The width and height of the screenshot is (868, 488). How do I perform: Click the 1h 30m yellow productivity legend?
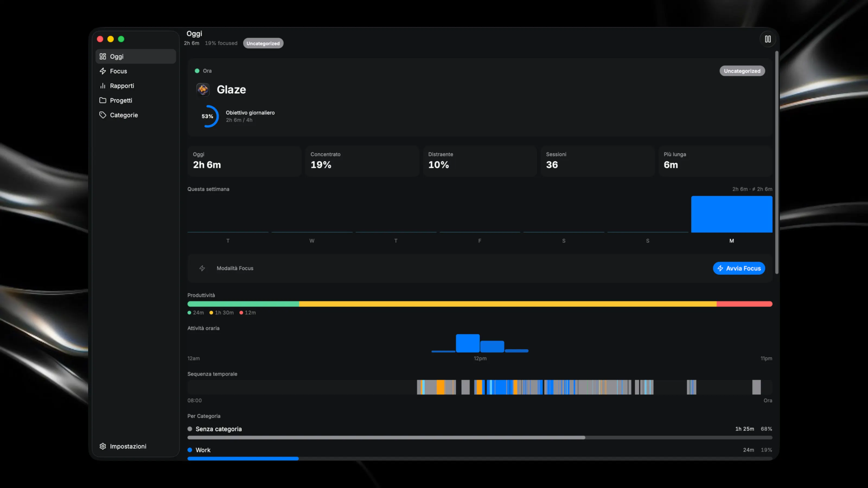coord(221,313)
